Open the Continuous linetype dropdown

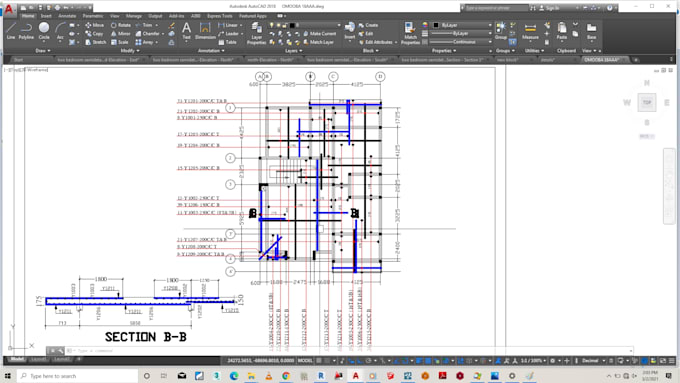(461, 42)
